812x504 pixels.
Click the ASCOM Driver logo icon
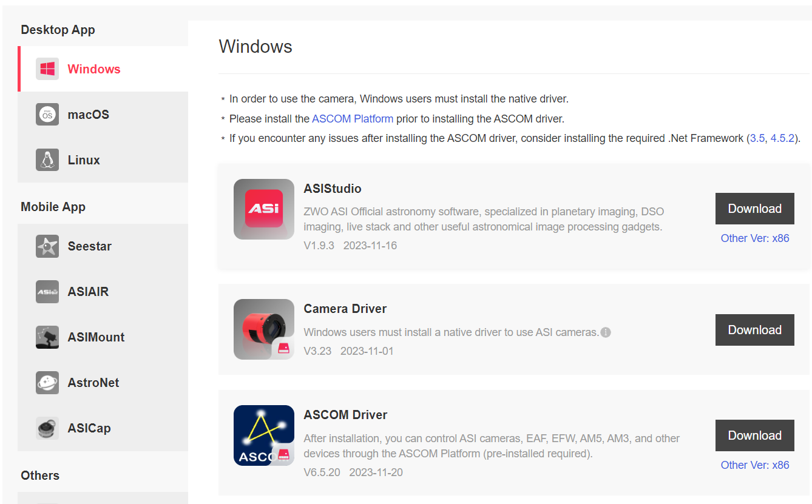264,435
